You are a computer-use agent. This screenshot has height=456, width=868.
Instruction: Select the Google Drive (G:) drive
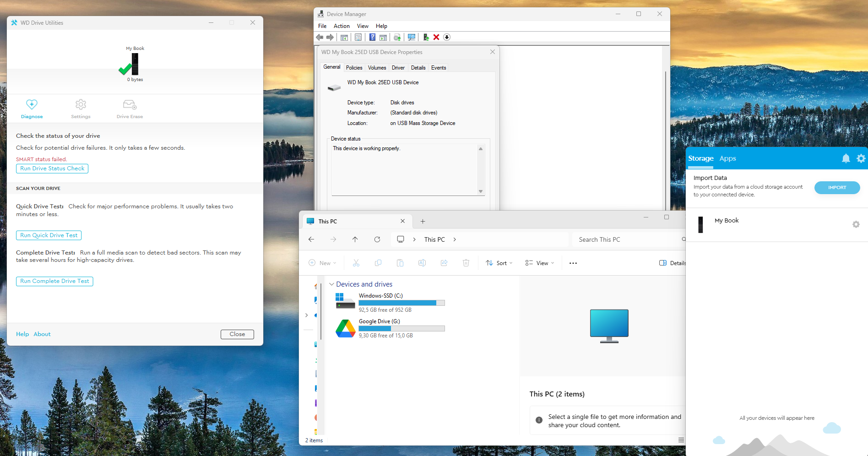pyautogui.click(x=390, y=328)
